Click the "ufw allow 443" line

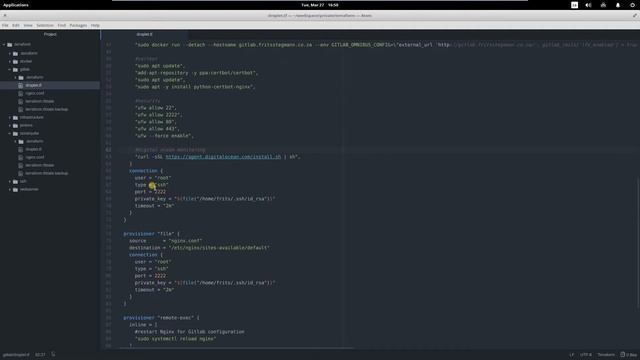(157, 129)
